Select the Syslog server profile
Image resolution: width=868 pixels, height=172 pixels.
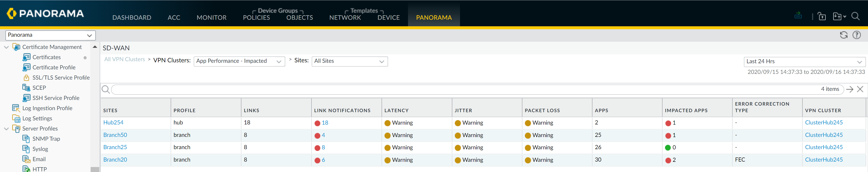pyautogui.click(x=40, y=149)
